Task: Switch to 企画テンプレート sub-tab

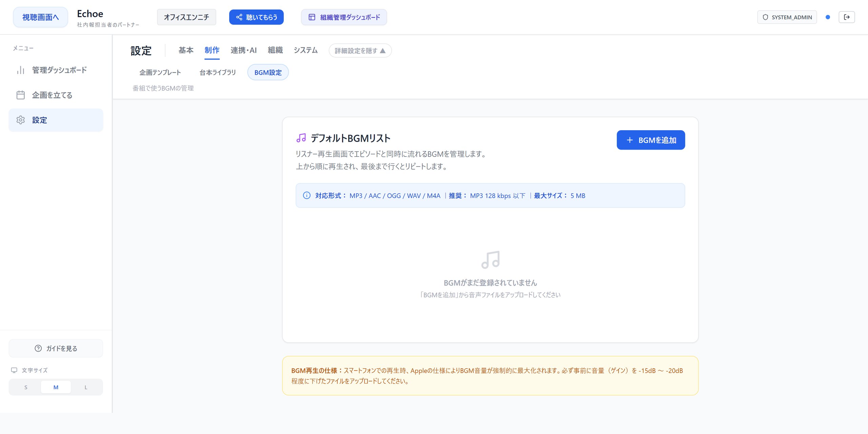Action: click(160, 72)
